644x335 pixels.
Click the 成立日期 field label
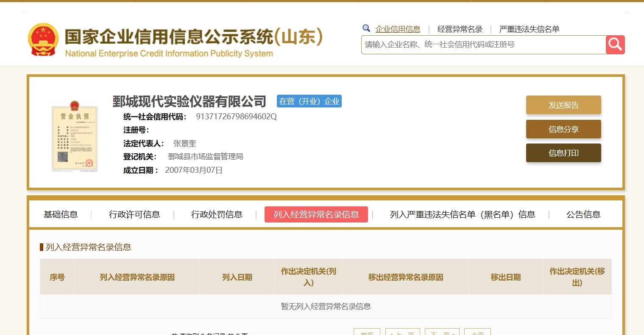pyautogui.click(x=141, y=170)
